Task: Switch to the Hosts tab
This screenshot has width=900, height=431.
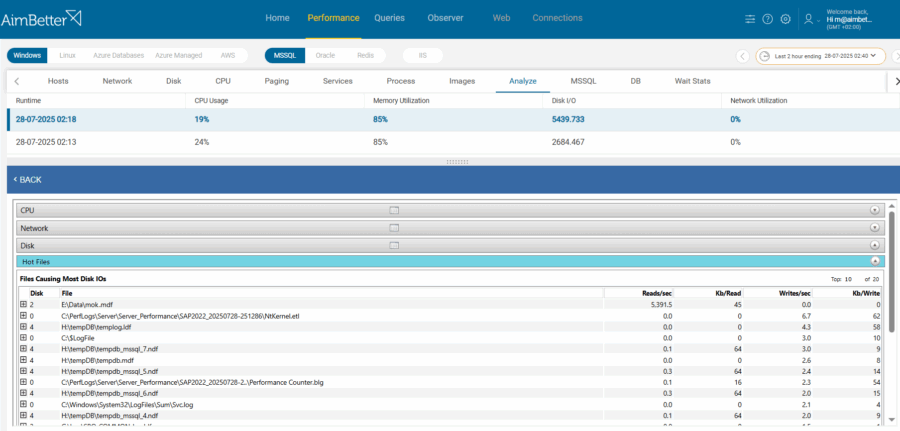Action: 58,81
